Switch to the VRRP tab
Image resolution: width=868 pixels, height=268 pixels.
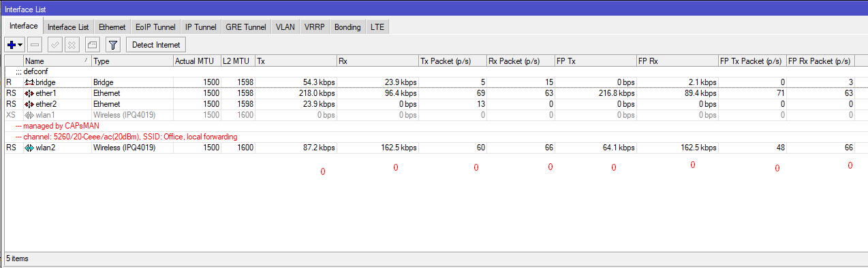pyautogui.click(x=315, y=27)
